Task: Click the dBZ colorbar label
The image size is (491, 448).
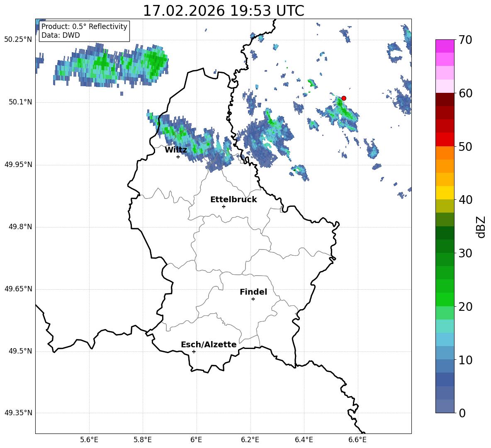Action: click(481, 227)
